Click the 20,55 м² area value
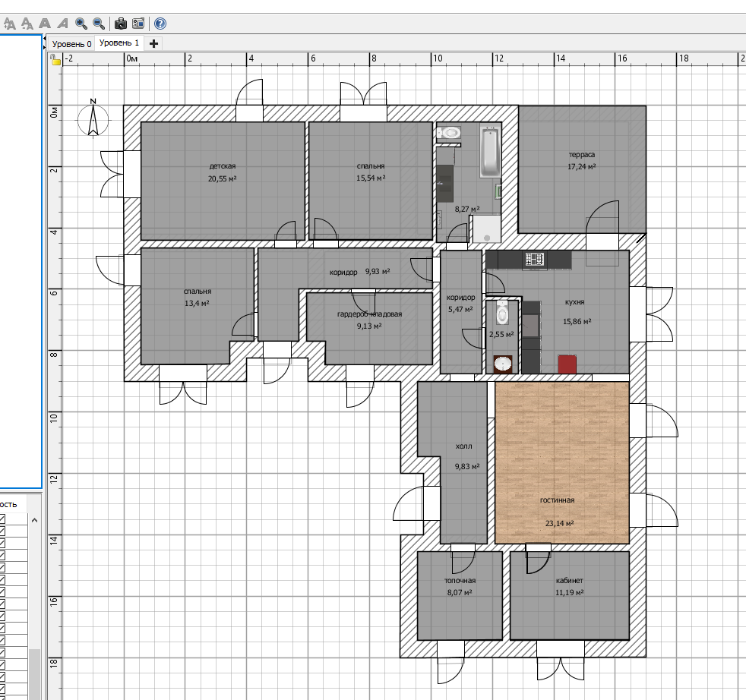The image size is (746, 700). tap(222, 179)
